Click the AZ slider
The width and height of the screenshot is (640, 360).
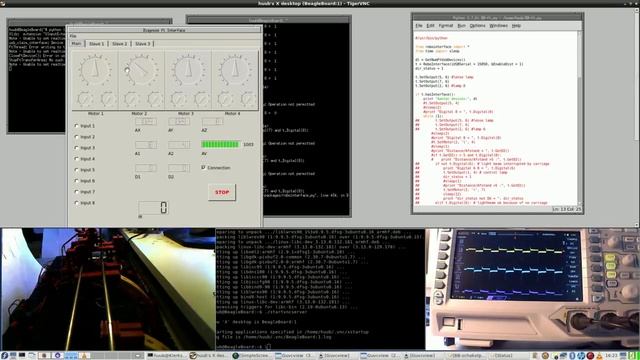[212, 122]
